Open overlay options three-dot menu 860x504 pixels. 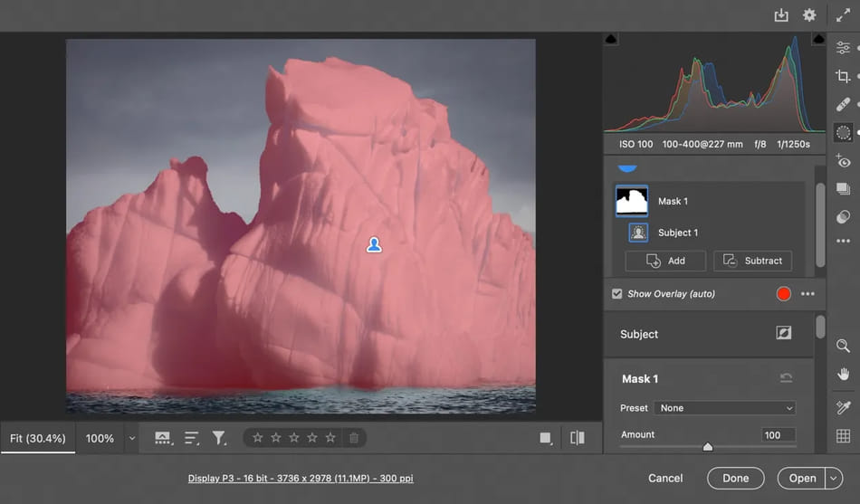pos(807,294)
